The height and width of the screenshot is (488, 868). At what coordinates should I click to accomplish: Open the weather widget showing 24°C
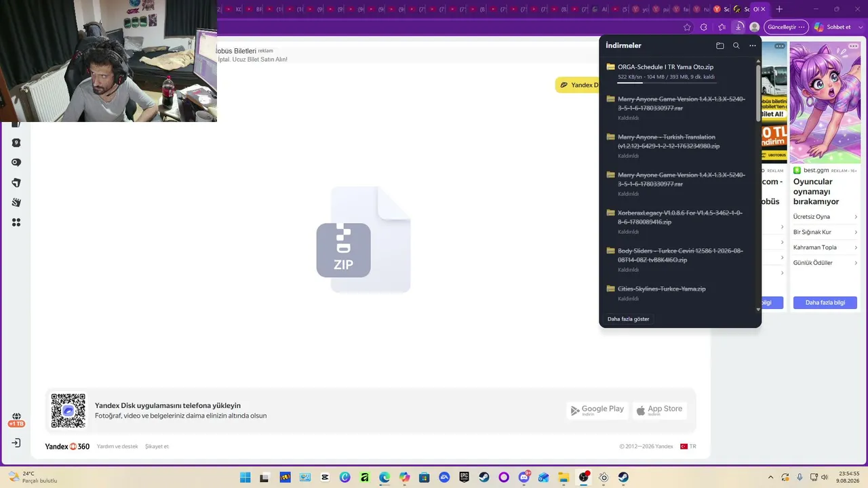pos(33,477)
